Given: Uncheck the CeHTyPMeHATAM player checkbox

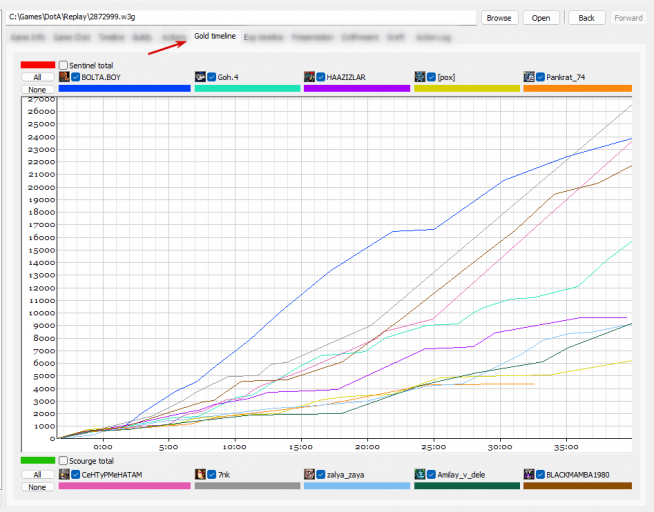Looking at the screenshot, I should 75,474.
